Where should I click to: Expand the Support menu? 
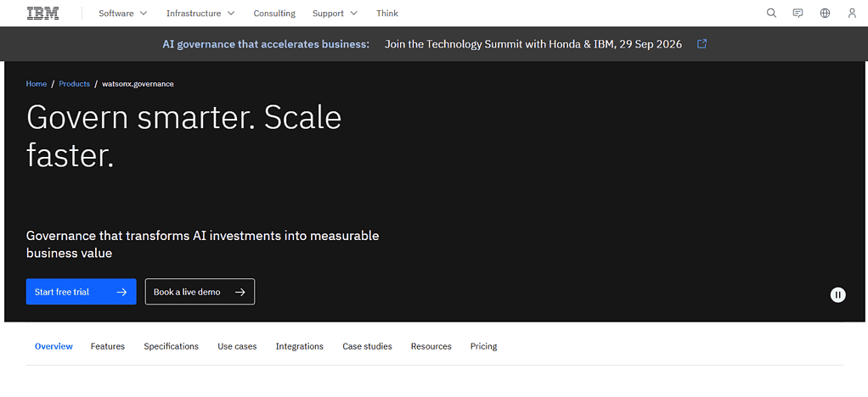[335, 14]
